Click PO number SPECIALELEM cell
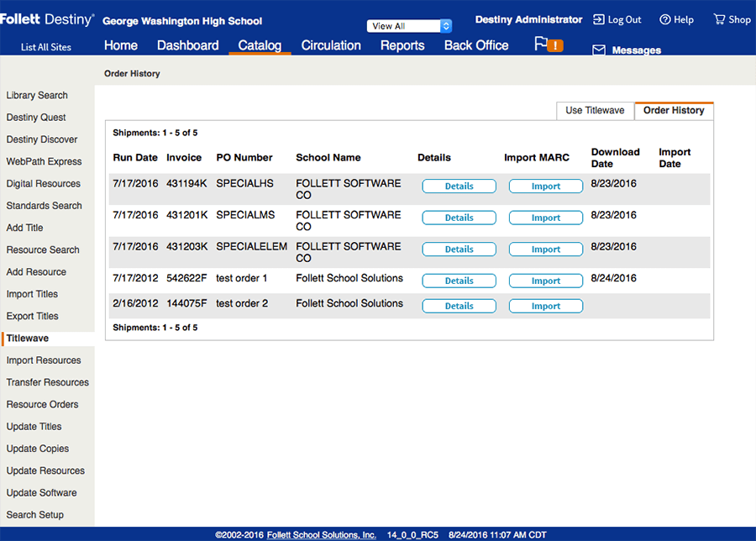 coord(251,246)
